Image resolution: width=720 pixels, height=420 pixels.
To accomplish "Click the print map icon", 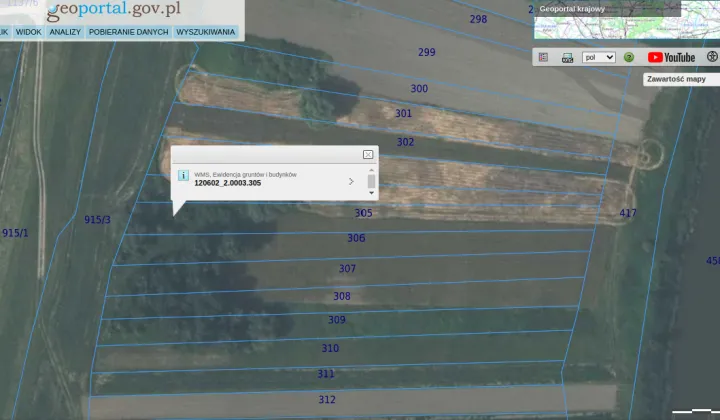I will 567,58.
